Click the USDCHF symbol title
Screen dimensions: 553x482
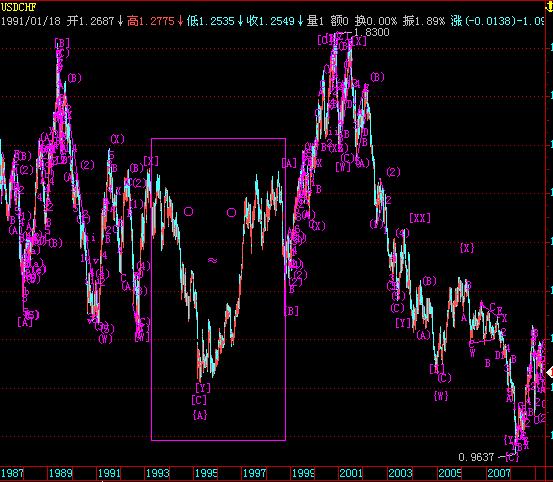coord(18,7)
